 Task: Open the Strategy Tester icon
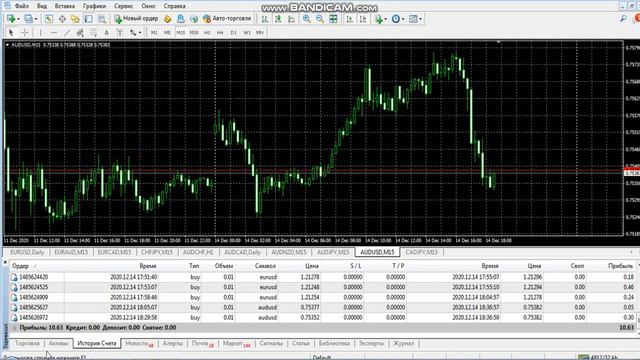102,19
